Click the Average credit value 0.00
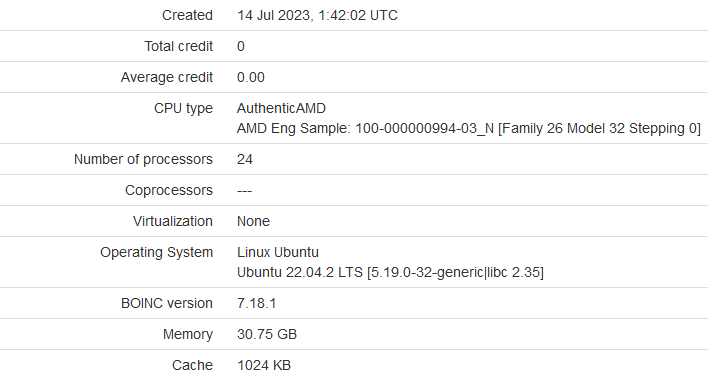The width and height of the screenshot is (708, 380). coord(251,77)
